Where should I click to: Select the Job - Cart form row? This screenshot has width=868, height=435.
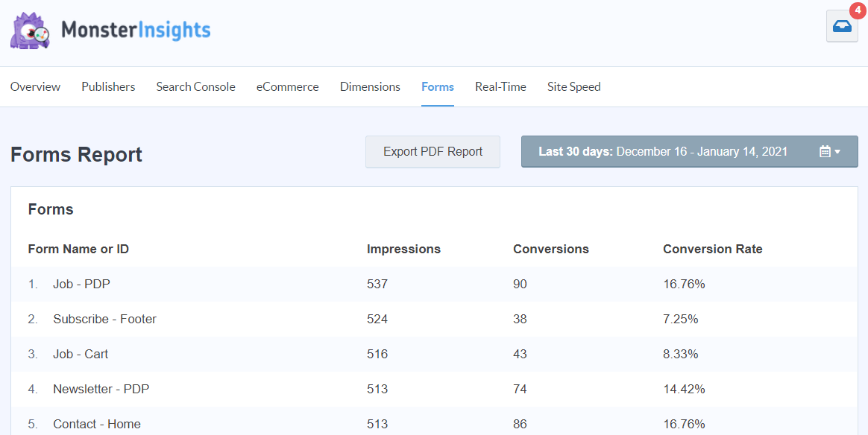click(x=434, y=355)
